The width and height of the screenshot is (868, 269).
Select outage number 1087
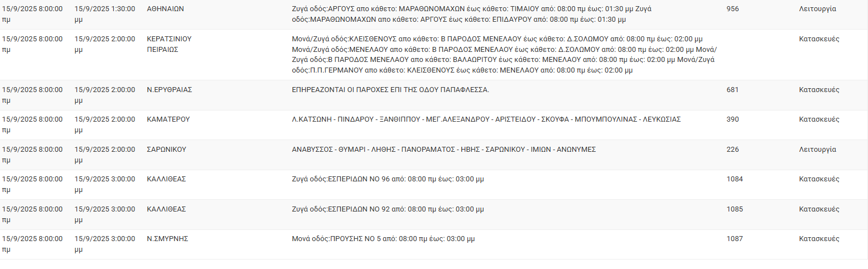click(x=735, y=239)
